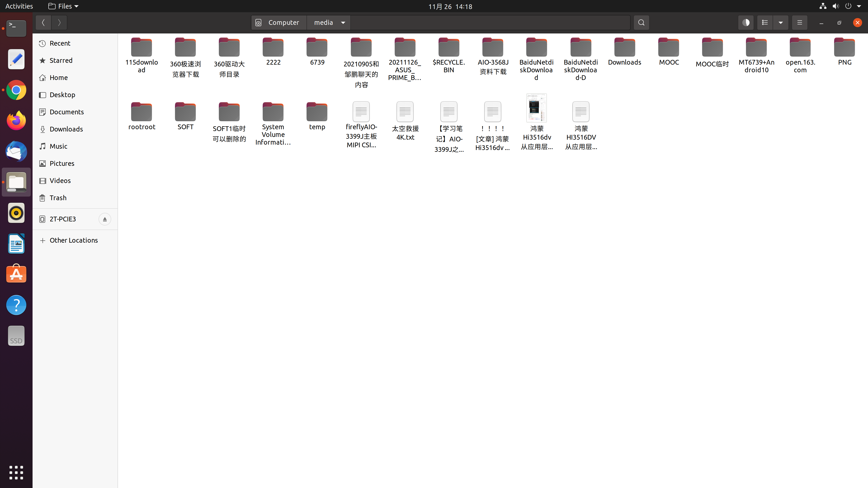Expand the media path dropdown
Viewport: 868px width, 488px height.
click(x=343, y=23)
